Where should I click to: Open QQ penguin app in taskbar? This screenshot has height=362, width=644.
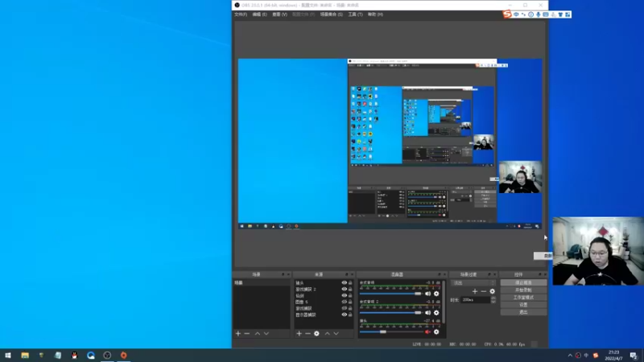click(74, 356)
